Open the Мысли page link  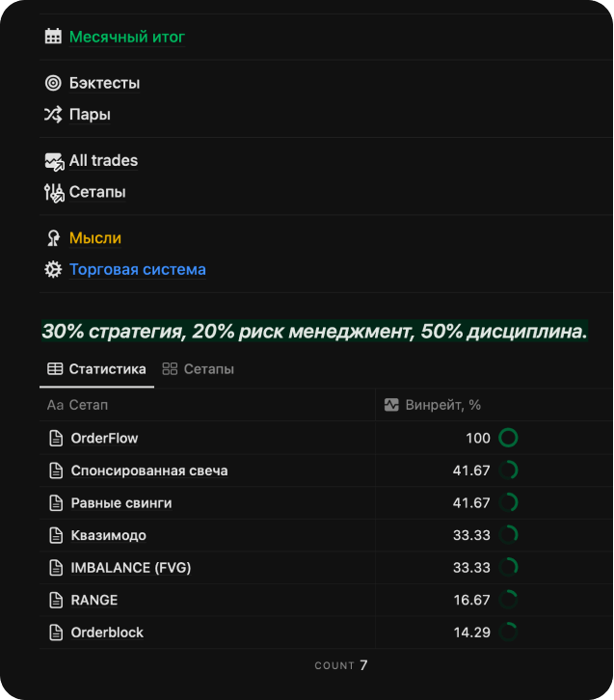95,238
